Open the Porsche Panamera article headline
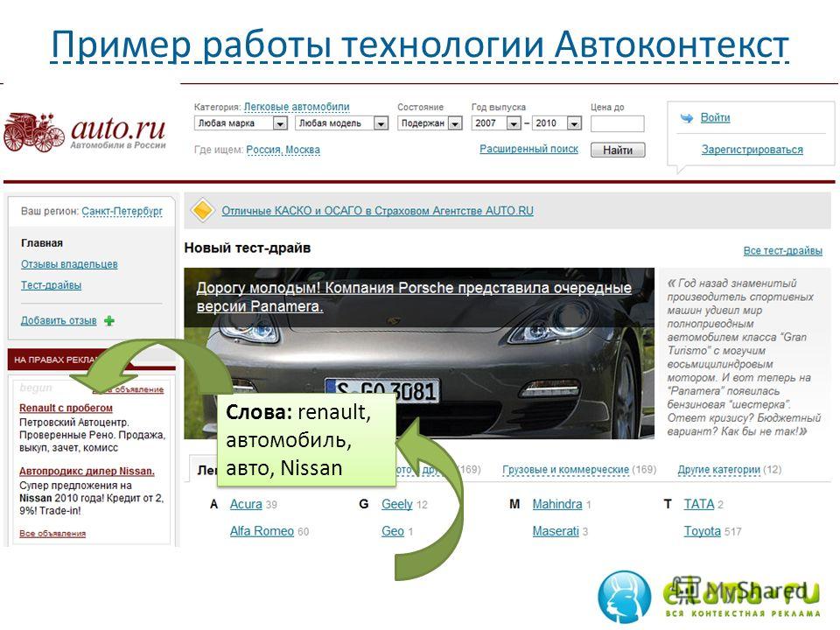The image size is (840, 630). tap(414, 297)
